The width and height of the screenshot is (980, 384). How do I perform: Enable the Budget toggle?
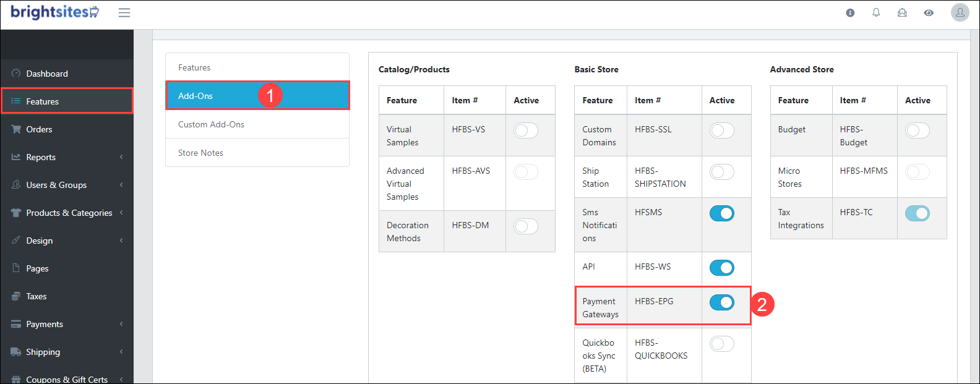[918, 130]
